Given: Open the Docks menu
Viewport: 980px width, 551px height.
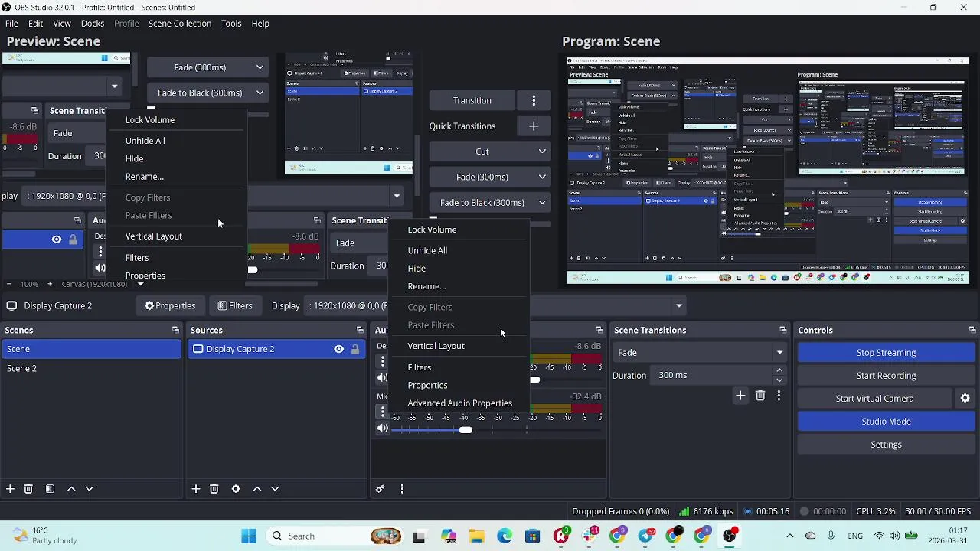Looking at the screenshot, I should coord(93,24).
